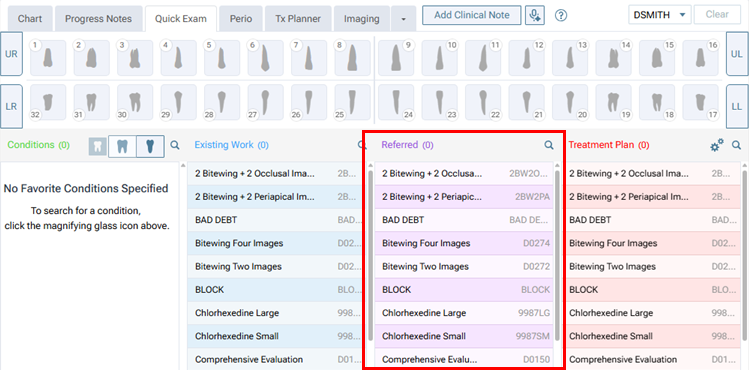Select the UR quadrant button

(11, 54)
